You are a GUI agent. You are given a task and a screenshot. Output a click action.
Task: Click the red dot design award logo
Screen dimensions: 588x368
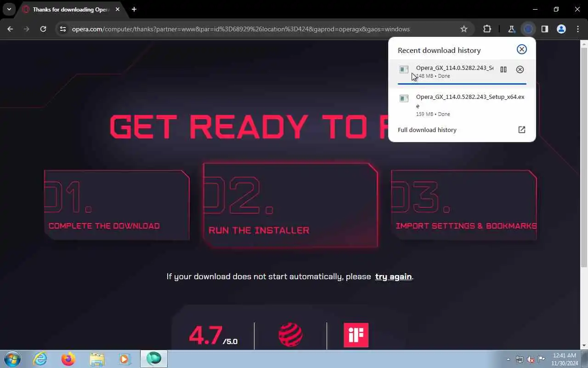click(x=290, y=334)
